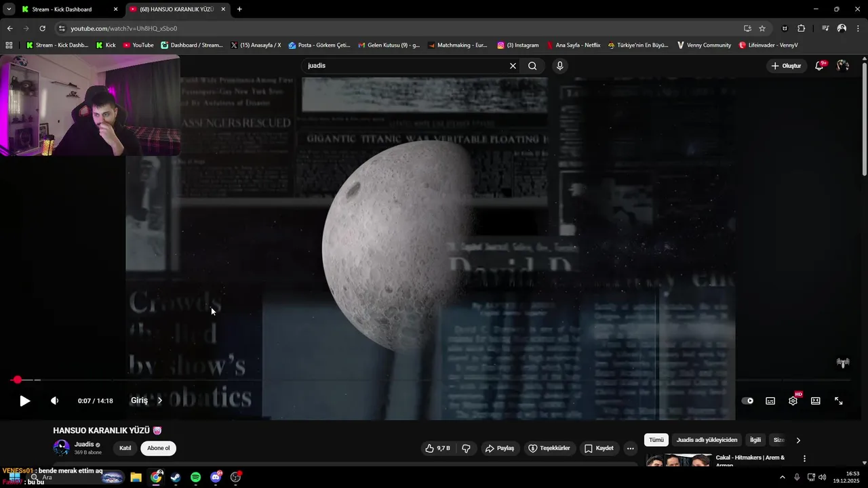Start voice search with the microphone icon
Screen dimensions: 868x488
[559, 66]
